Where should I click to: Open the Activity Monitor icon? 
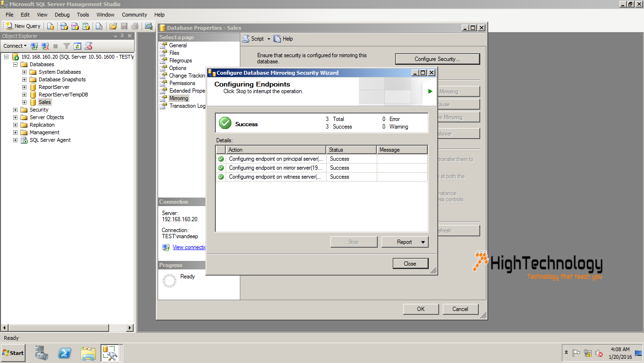click(x=149, y=26)
